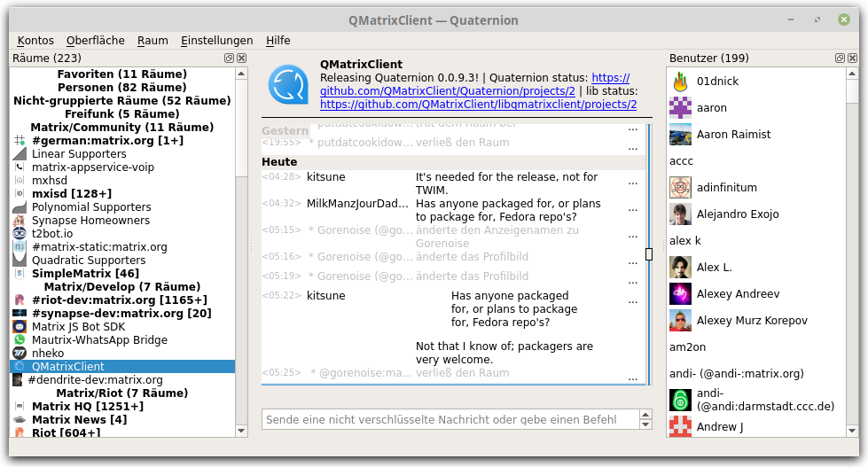Image resolution: width=868 pixels, height=467 pixels.
Task: Click the SimpleMatrix room icon
Action: (20, 273)
